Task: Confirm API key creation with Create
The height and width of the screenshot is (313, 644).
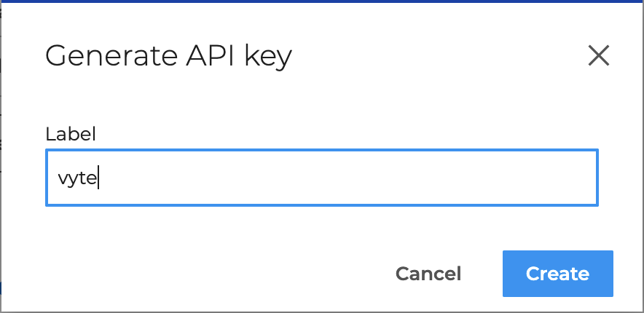Action: coord(557,274)
